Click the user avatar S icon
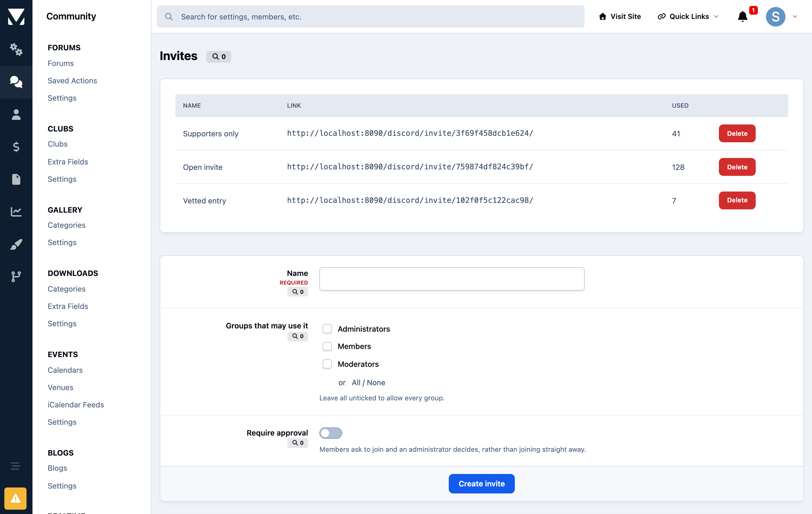Screen dimensions: 812x514 775,17
